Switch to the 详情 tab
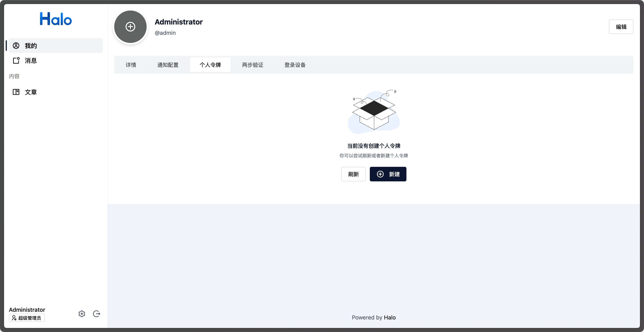This screenshot has width=644, height=332. pos(131,65)
